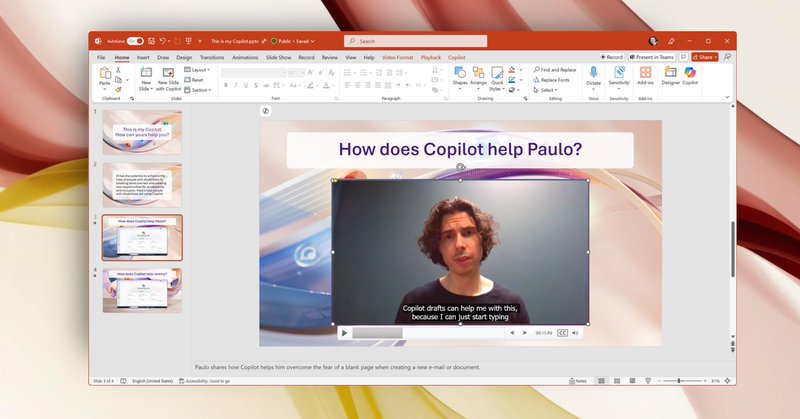Open Quick Styles gallery
The width and height of the screenshot is (800, 419).
[x=497, y=79]
